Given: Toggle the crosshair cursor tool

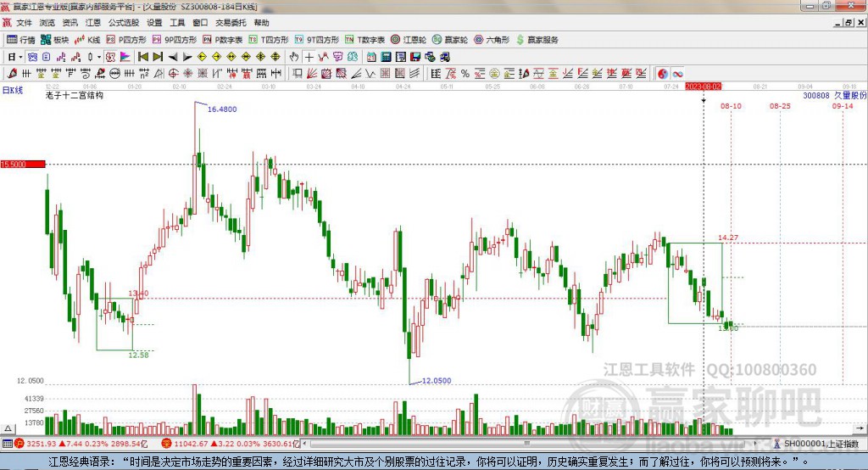Looking at the screenshot, I should coord(309,57).
